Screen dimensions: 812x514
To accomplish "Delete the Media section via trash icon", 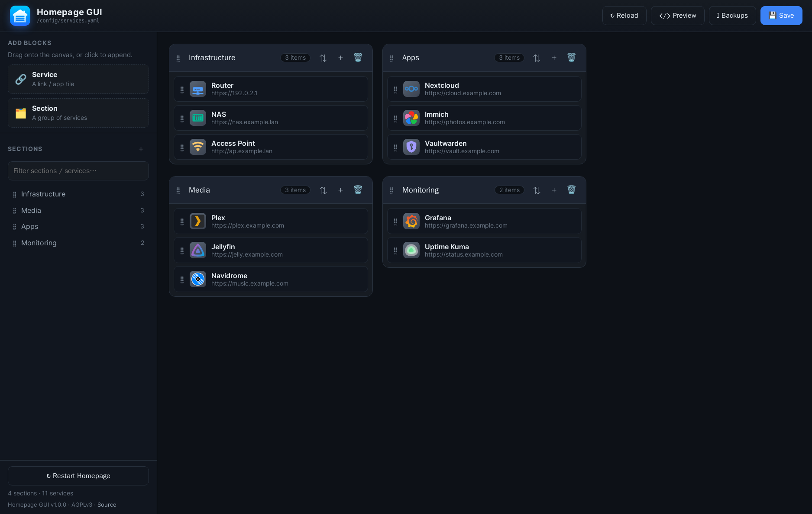I will [358, 190].
